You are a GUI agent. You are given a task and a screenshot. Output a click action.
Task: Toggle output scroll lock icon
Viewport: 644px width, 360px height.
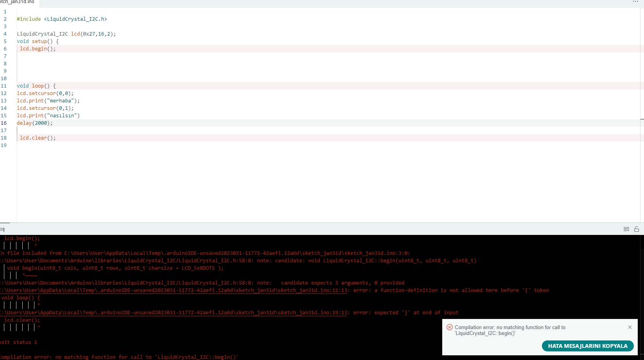tap(637, 229)
